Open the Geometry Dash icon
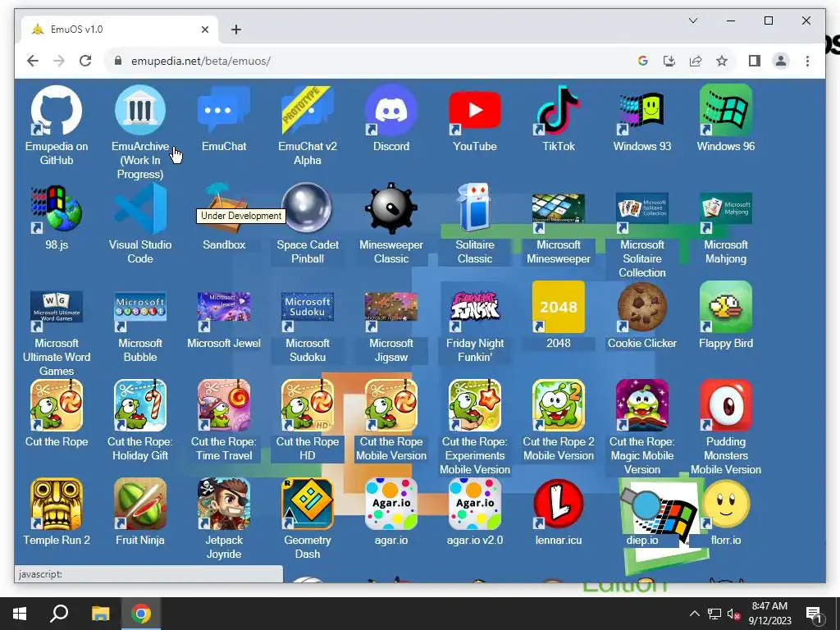Screen dimensions: 840x630 click(308, 504)
